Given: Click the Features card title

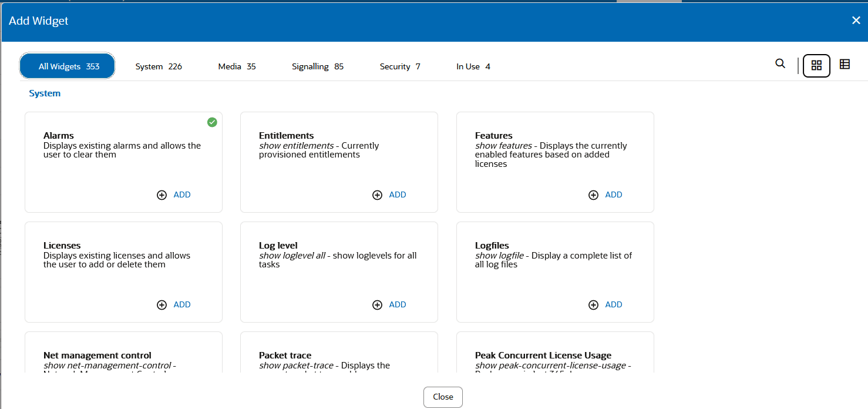Looking at the screenshot, I should tap(494, 136).
